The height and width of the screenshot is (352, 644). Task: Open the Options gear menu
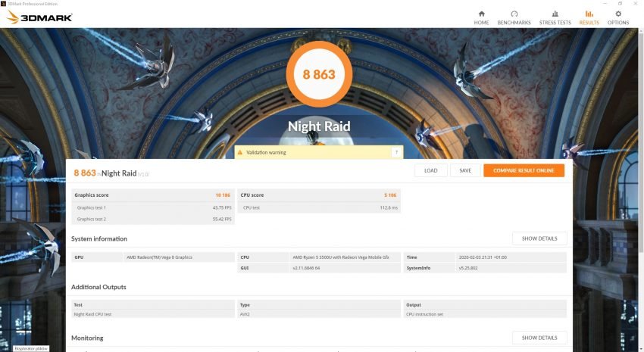[x=618, y=18]
